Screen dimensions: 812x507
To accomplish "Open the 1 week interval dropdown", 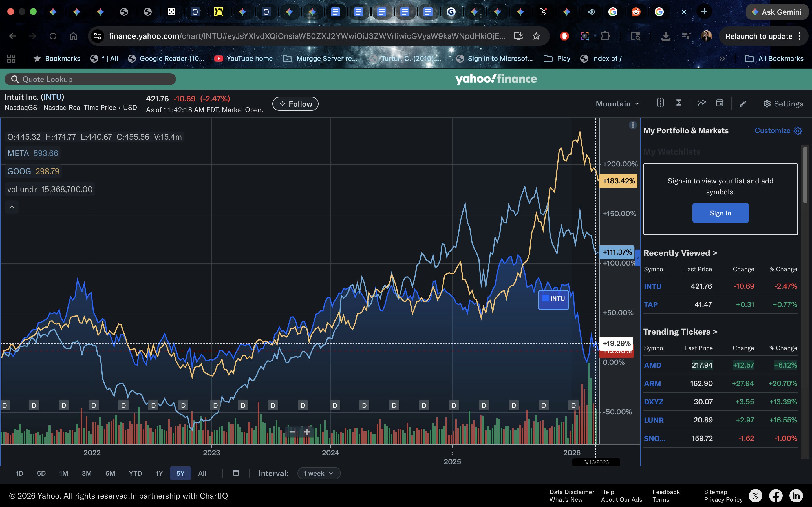I will (x=318, y=473).
